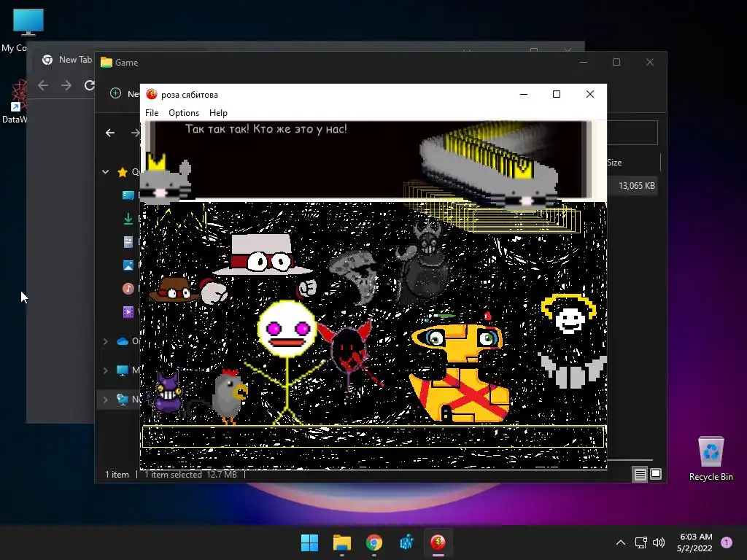Open the clock showing 6:03 AM
The width and height of the screenshot is (747, 560).
click(694, 542)
